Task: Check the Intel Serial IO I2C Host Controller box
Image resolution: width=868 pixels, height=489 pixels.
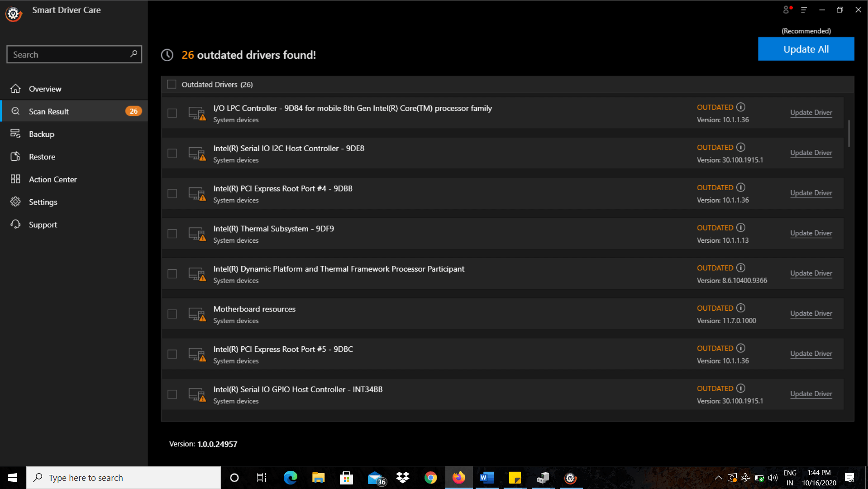Action: pos(172,153)
